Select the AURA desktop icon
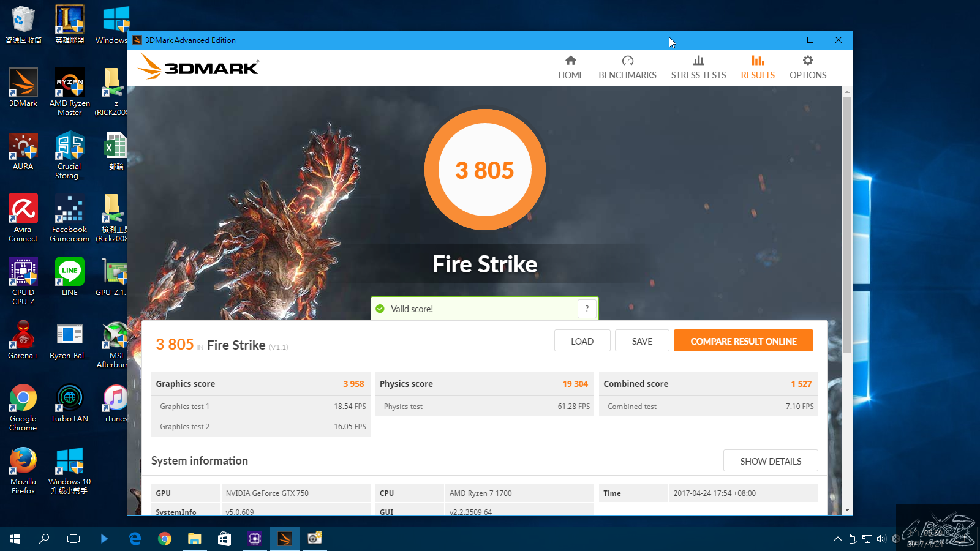980x551 pixels. (x=23, y=151)
